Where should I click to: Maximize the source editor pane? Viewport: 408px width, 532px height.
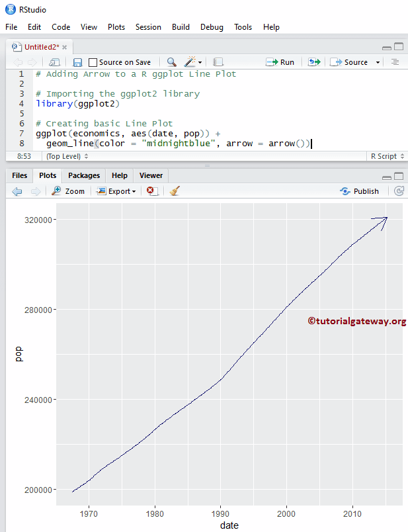[399, 46]
